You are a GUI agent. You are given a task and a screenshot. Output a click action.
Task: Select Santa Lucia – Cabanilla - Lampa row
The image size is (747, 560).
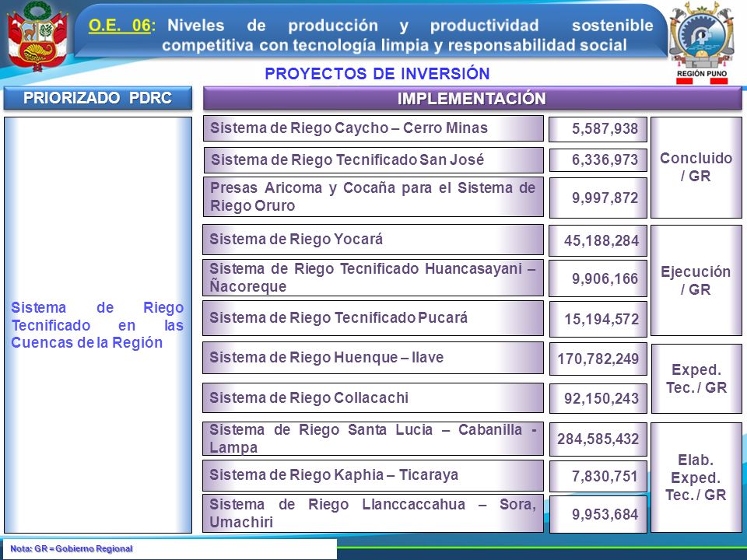(373, 439)
